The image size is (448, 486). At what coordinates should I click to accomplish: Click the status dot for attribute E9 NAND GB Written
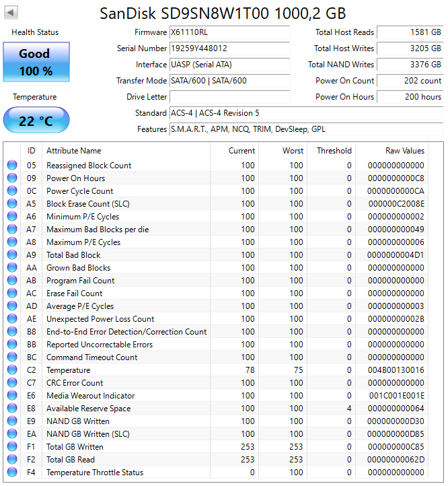[12, 421]
